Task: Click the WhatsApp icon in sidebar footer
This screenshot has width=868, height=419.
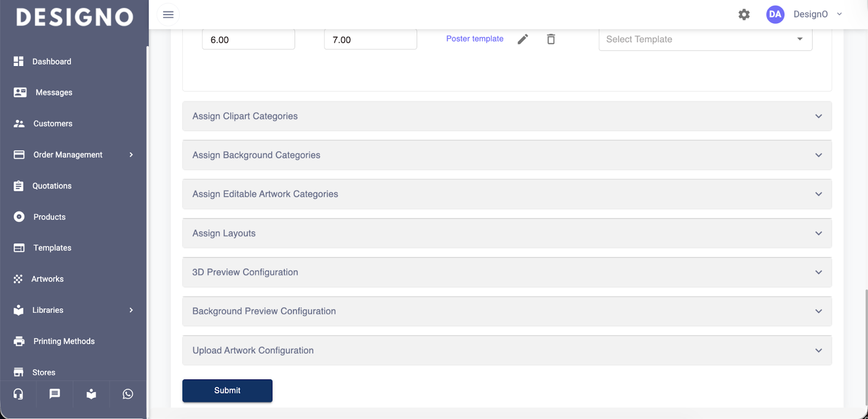Action: point(127,394)
